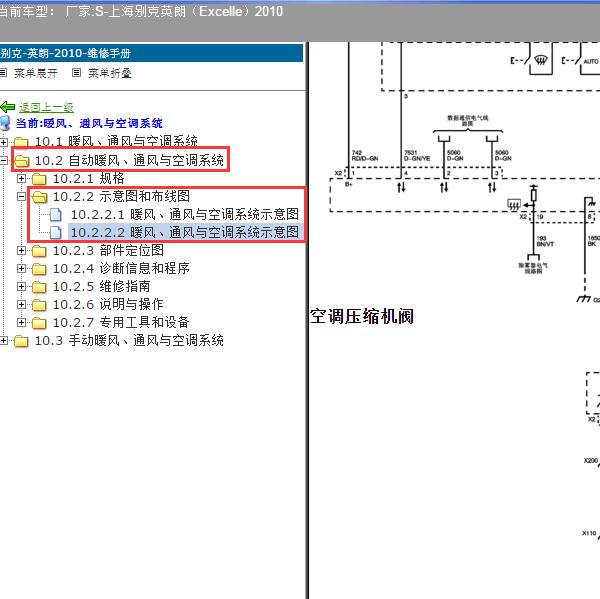The image size is (600, 599).
Task: Open the 返回上一级 link
Action: [46, 108]
